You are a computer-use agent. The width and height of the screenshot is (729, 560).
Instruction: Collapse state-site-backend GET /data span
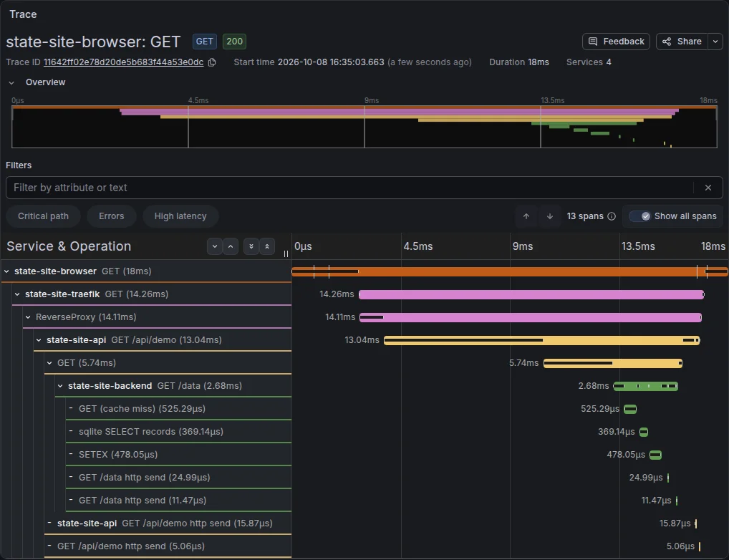coord(60,386)
